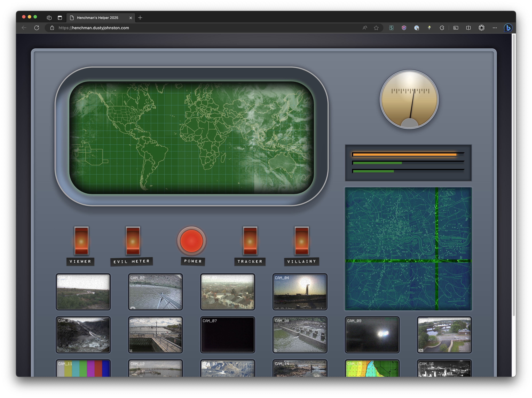Select the Henchman's Helper 2025 tab
This screenshot has height=398, width=532.
coord(101,18)
